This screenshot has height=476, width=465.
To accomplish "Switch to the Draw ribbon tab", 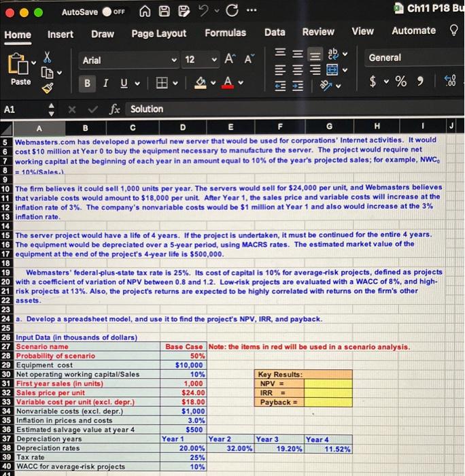I will point(103,34).
